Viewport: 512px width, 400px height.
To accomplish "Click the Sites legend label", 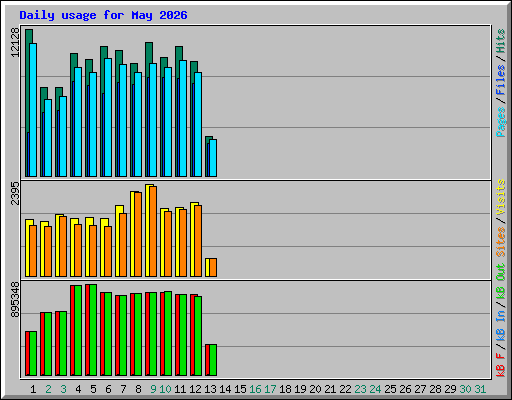I will (501, 242).
